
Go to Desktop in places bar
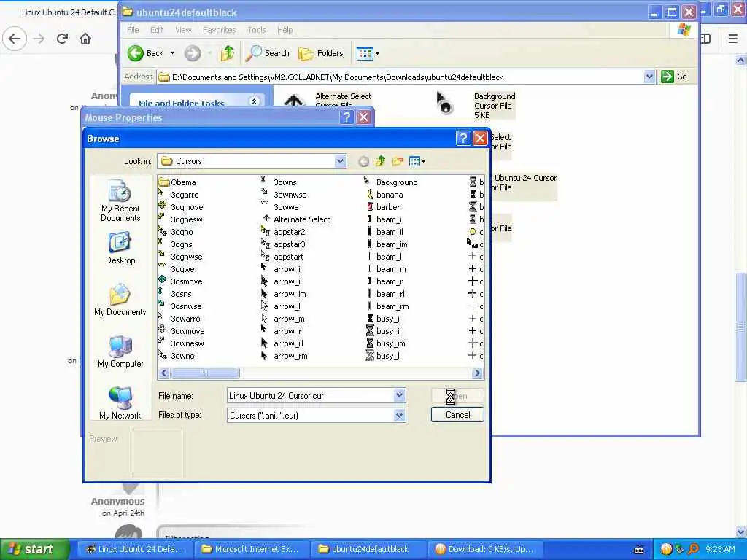(x=120, y=249)
